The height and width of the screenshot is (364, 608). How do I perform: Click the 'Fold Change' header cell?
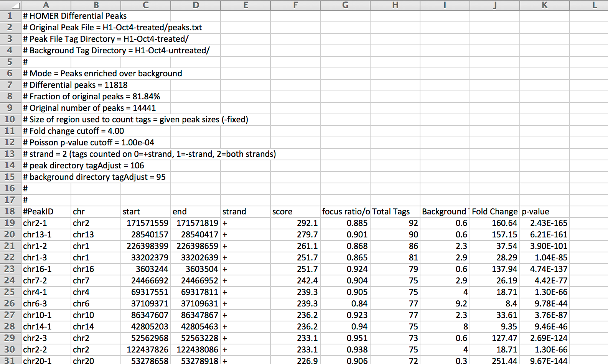coord(495,211)
